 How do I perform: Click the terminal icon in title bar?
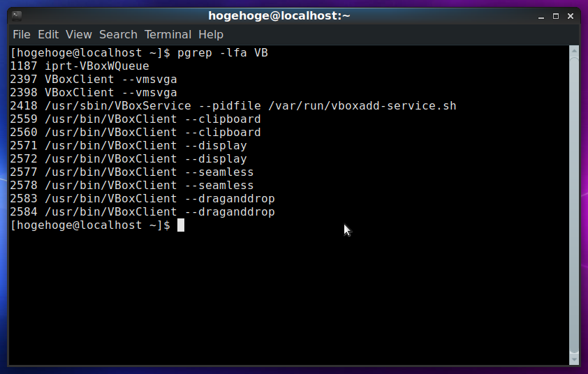[17, 16]
